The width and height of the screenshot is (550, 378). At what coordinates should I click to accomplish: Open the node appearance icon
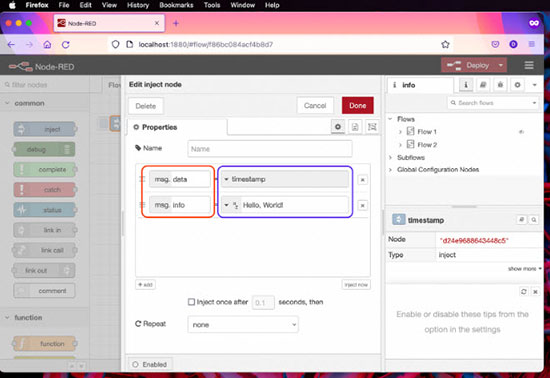(372, 127)
